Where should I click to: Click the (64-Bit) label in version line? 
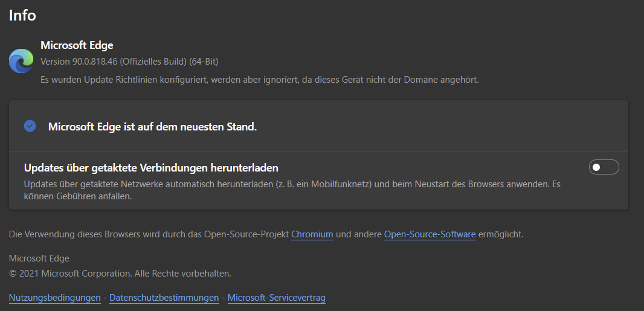point(204,62)
